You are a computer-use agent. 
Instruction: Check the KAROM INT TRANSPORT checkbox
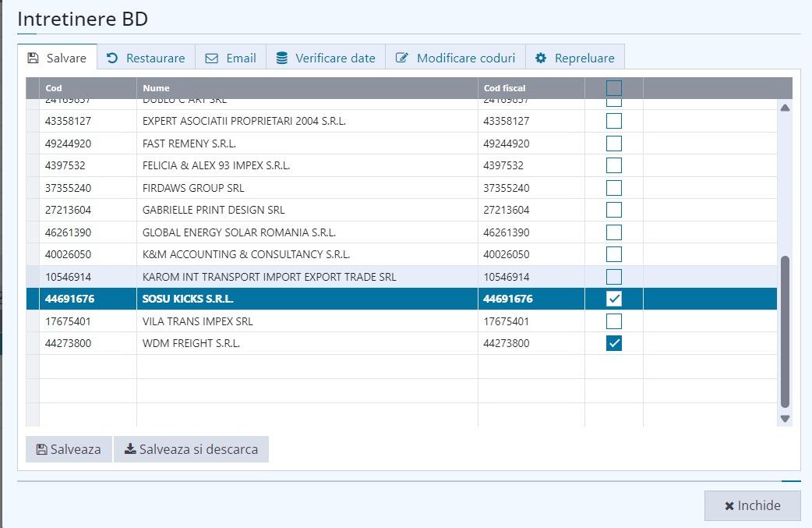click(613, 277)
